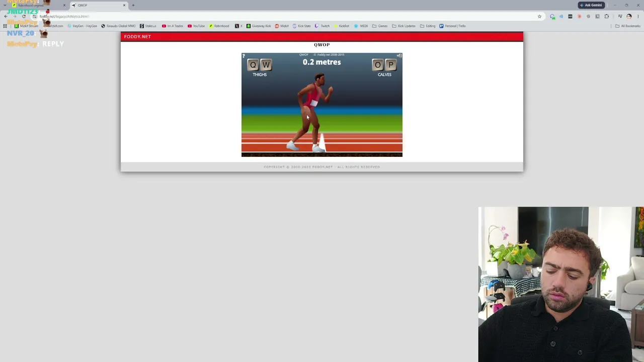Click the W thigh key in QWOP
This screenshot has width=644, height=362.
pos(266,65)
